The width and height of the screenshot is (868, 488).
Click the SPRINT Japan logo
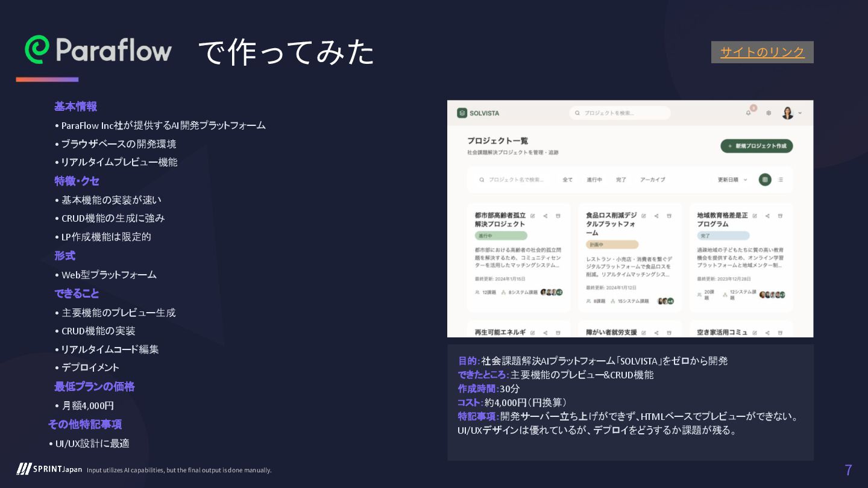click(49, 469)
